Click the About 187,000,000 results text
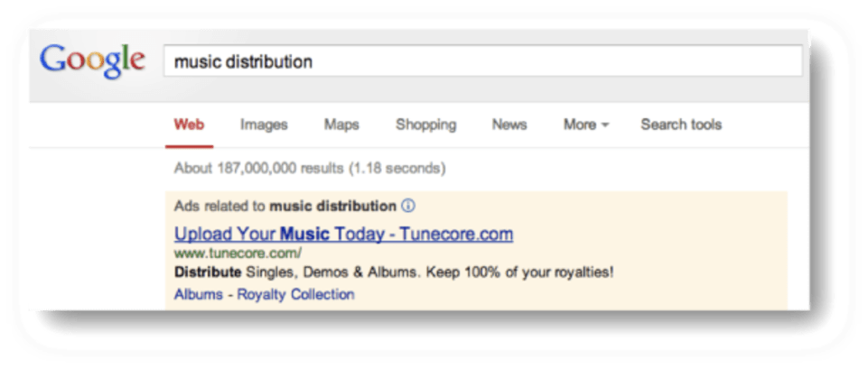This screenshot has width=868, height=369. click(x=310, y=168)
